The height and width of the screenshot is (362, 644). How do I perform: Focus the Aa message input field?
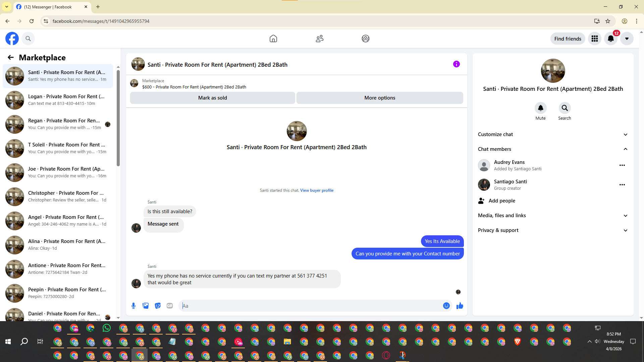[x=312, y=306]
